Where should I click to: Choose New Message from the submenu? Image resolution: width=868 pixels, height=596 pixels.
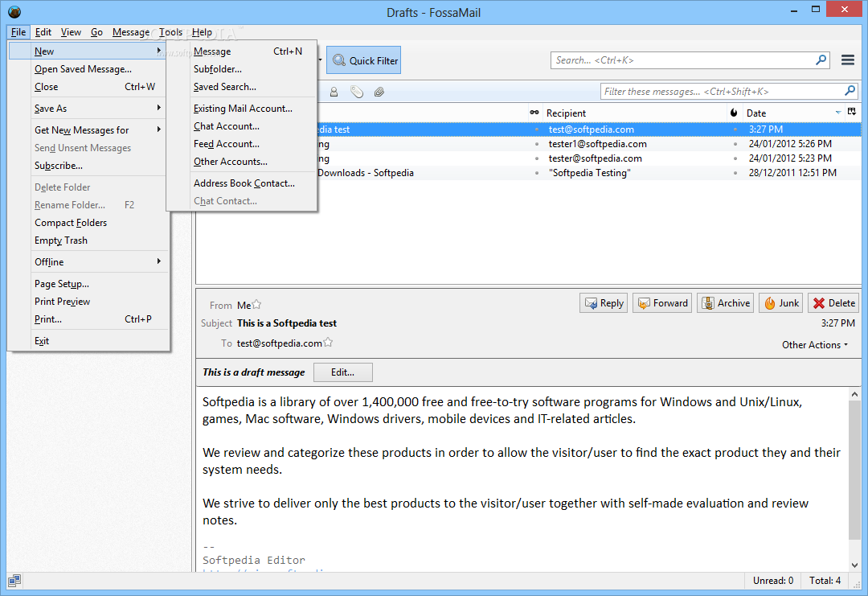[x=242, y=51]
